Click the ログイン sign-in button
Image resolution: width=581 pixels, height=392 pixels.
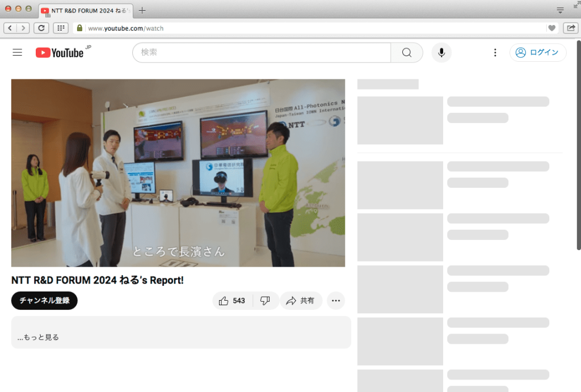point(538,53)
